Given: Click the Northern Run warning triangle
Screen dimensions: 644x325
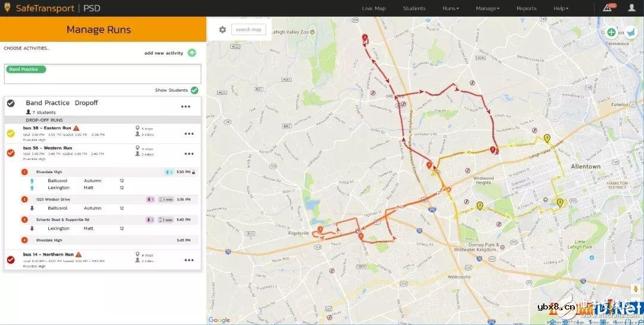Looking at the screenshot, I should [78, 255].
